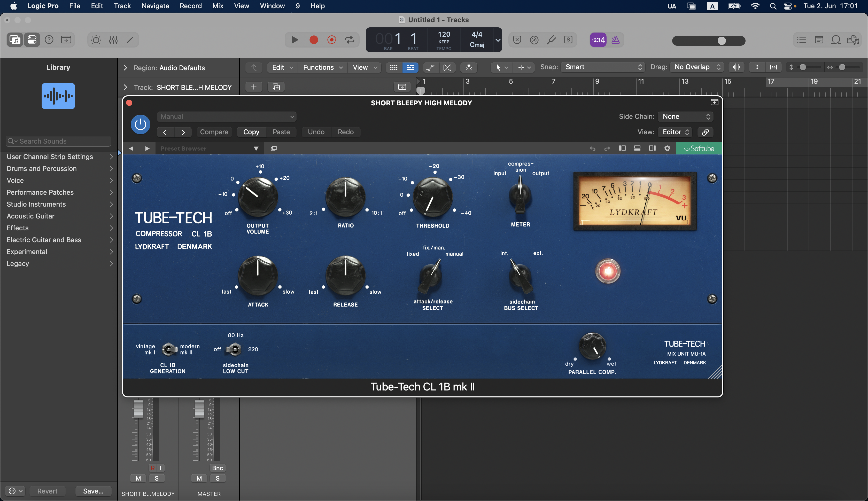Open Drag No Overlap dropdown
The width and height of the screenshot is (868, 501).
point(697,67)
